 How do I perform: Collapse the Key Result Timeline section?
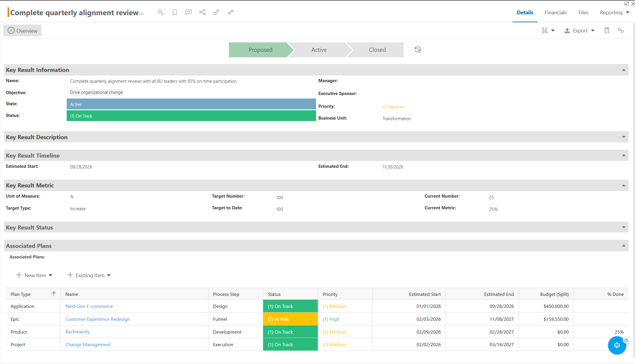coord(624,155)
